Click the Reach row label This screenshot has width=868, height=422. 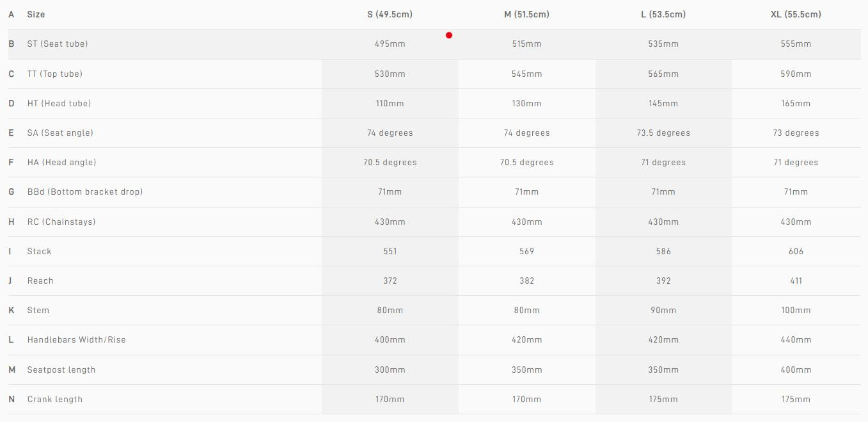pos(40,280)
